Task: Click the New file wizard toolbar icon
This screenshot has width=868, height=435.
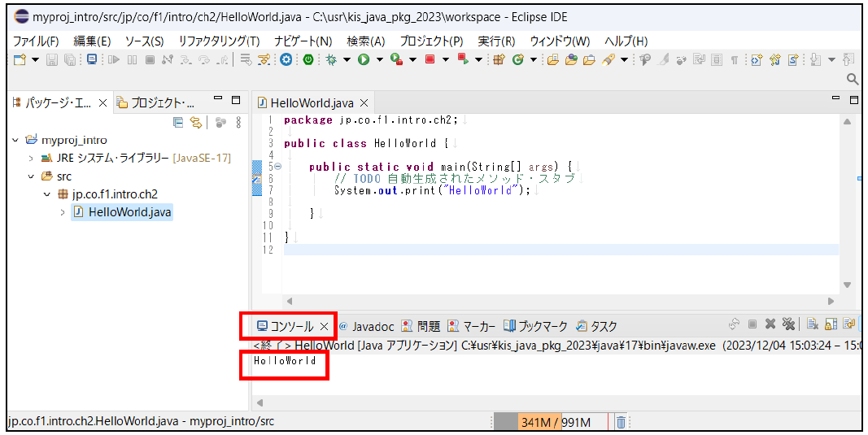Action: tap(18, 59)
